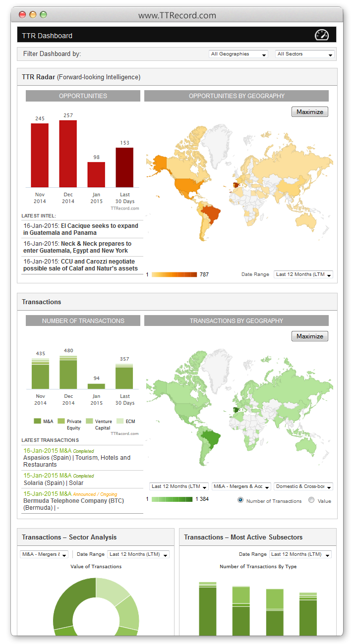Click OPPORTUNITIES BY GEOGRAPHY header

(237, 96)
